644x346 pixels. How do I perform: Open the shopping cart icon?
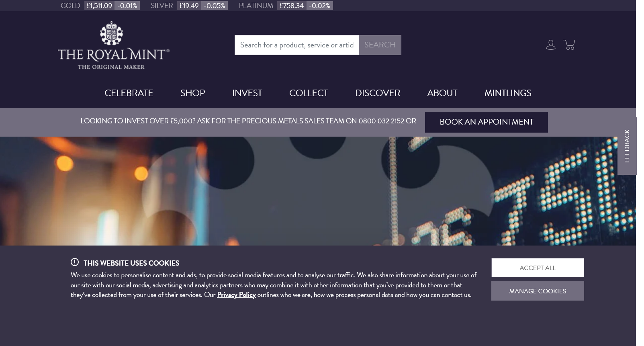tap(569, 45)
